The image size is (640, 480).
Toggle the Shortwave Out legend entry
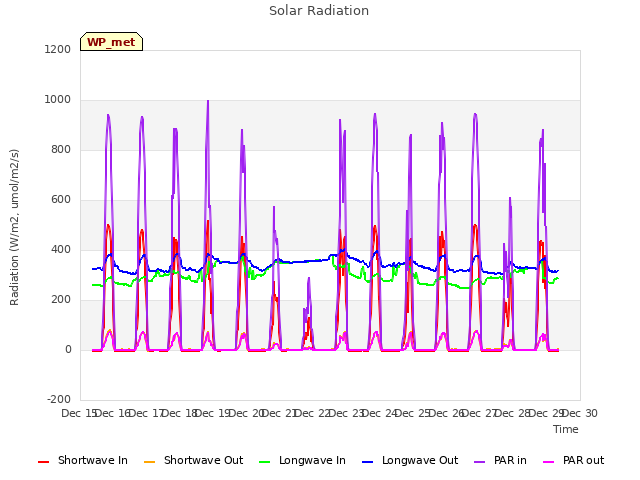point(193,460)
